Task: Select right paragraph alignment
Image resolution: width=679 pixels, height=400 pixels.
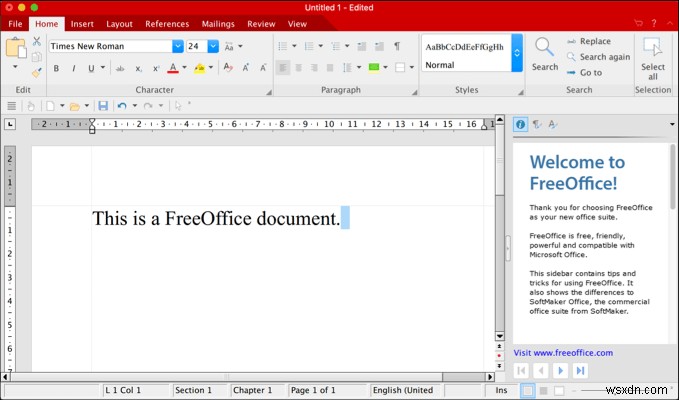Action: pyautogui.click(x=314, y=68)
